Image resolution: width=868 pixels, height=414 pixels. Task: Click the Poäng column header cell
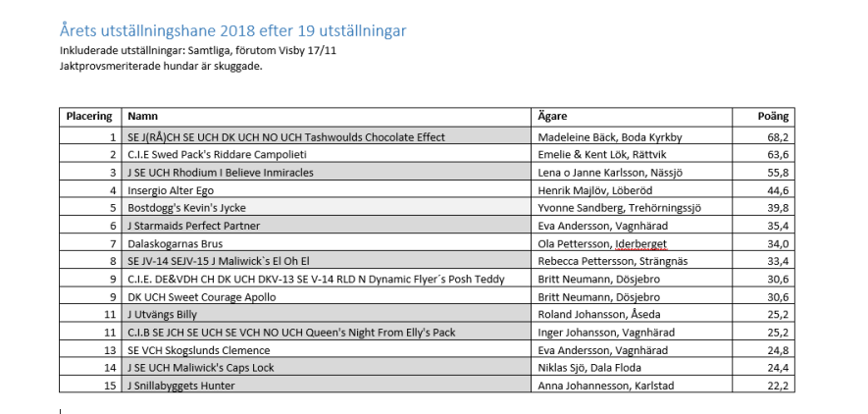pyautogui.click(x=763, y=117)
